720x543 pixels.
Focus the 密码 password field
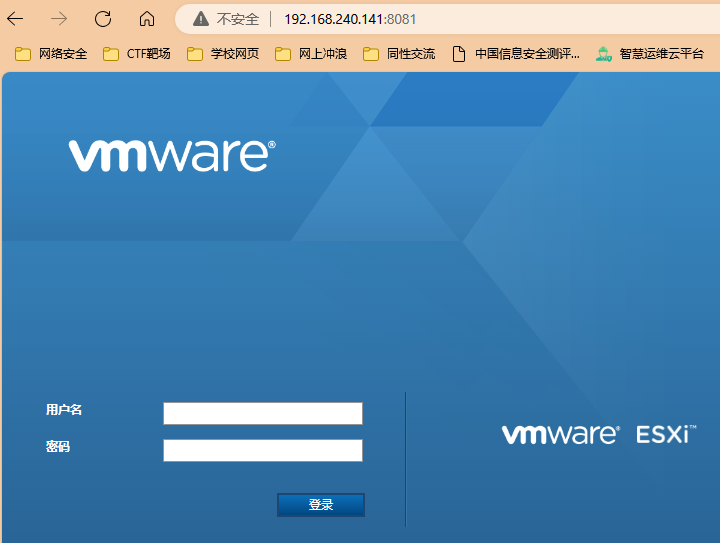click(x=263, y=450)
